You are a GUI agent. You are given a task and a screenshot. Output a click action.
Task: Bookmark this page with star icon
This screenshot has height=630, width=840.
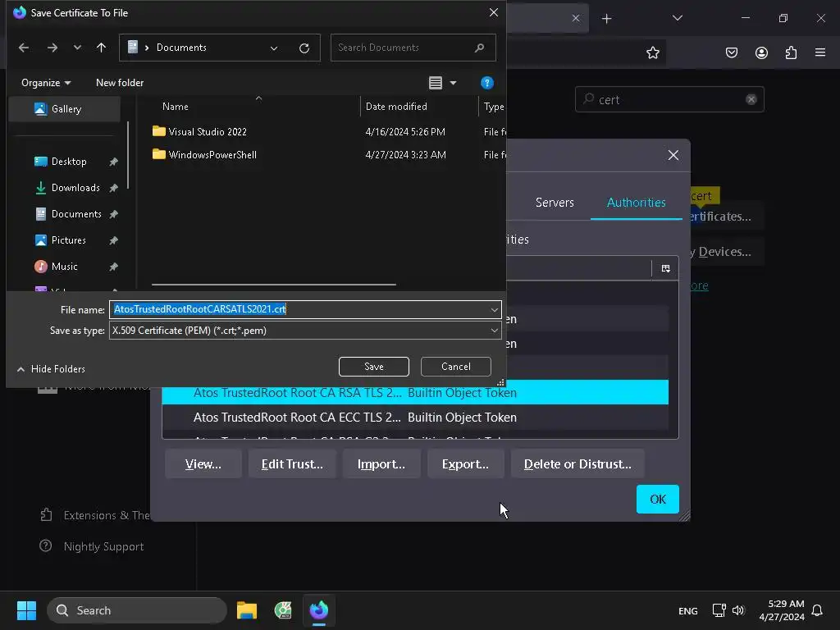[652, 52]
